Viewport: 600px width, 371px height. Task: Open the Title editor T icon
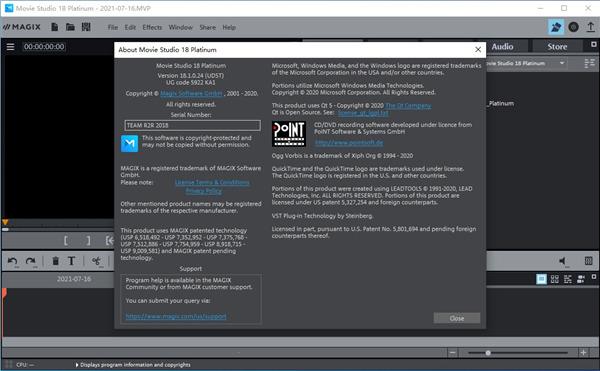point(71,261)
